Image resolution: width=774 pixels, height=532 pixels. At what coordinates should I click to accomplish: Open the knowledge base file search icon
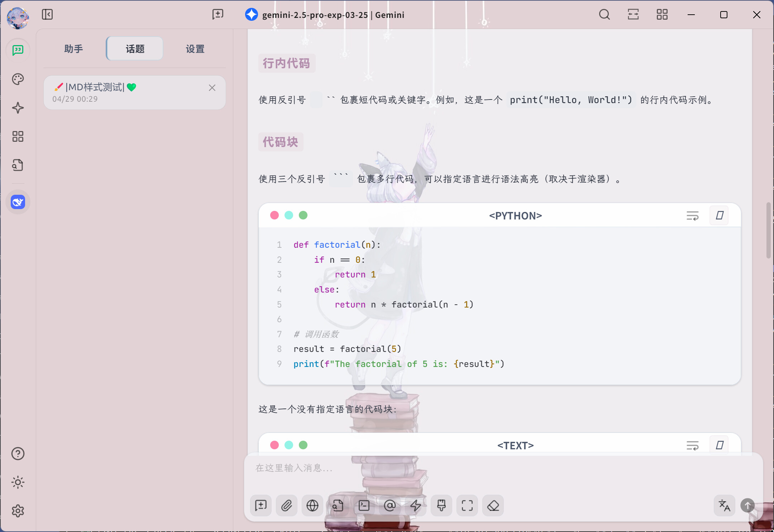18,165
